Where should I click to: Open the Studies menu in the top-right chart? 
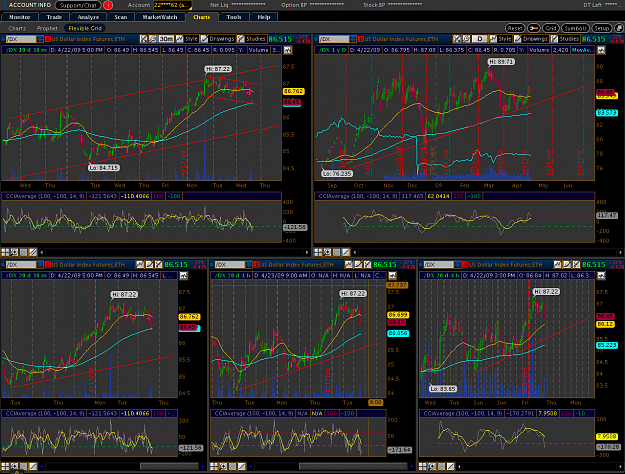(564, 39)
